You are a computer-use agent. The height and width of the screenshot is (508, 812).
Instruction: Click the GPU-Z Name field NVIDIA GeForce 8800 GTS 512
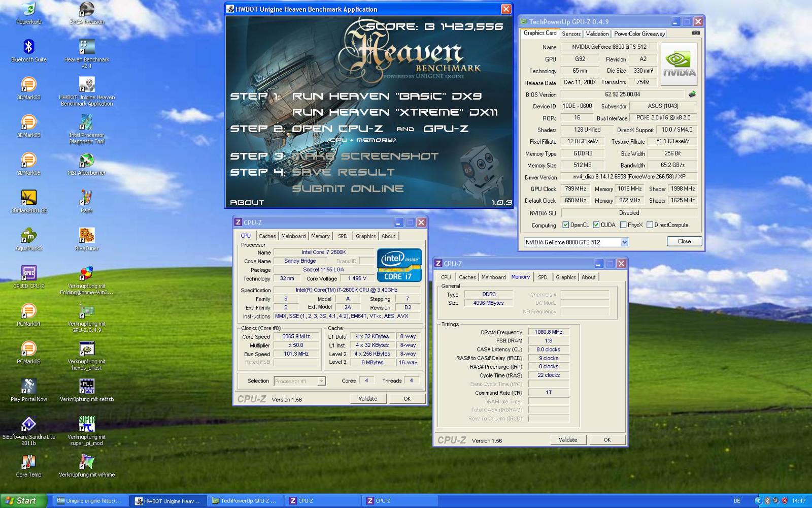pos(609,47)
